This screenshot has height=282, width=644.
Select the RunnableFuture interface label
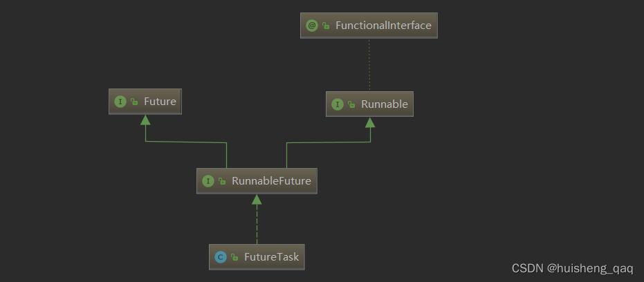[271, 181]
